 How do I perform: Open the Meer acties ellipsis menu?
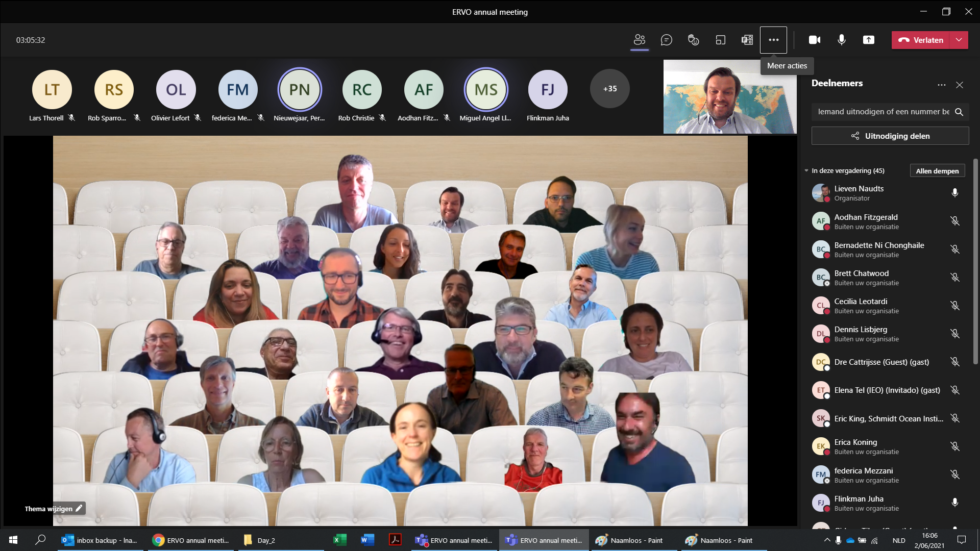click(x=773, y=40)
